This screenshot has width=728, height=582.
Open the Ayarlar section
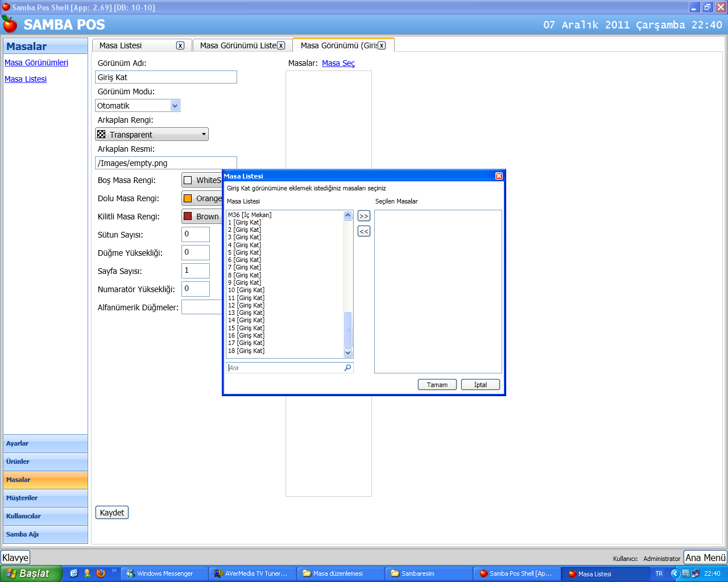pos(45,443)
